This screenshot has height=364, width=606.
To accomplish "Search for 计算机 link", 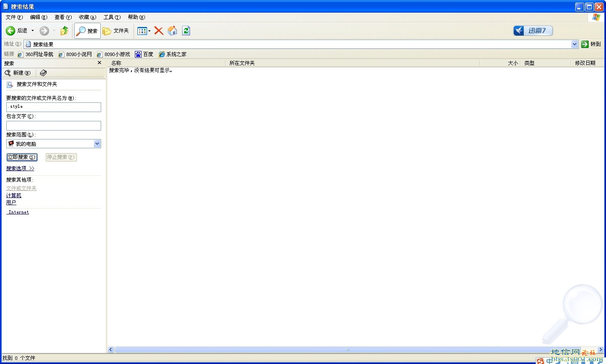I will [13, 195].
